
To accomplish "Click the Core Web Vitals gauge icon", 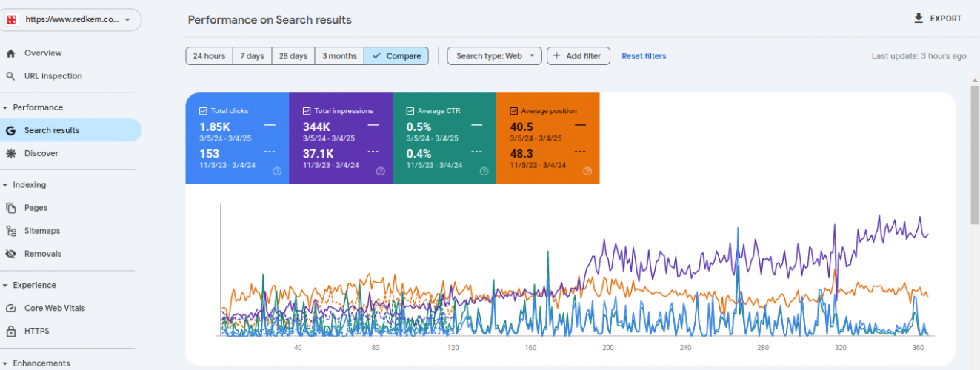I will tap(10, 309).
